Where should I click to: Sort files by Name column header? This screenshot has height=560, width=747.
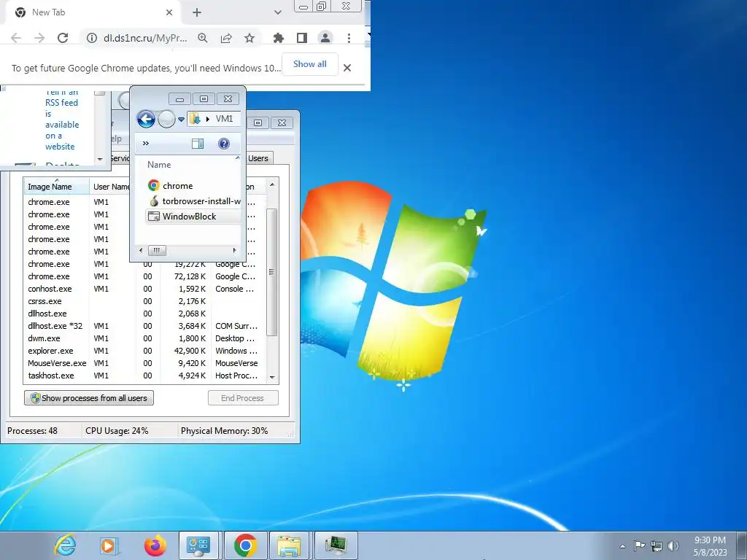coord(159,165)
